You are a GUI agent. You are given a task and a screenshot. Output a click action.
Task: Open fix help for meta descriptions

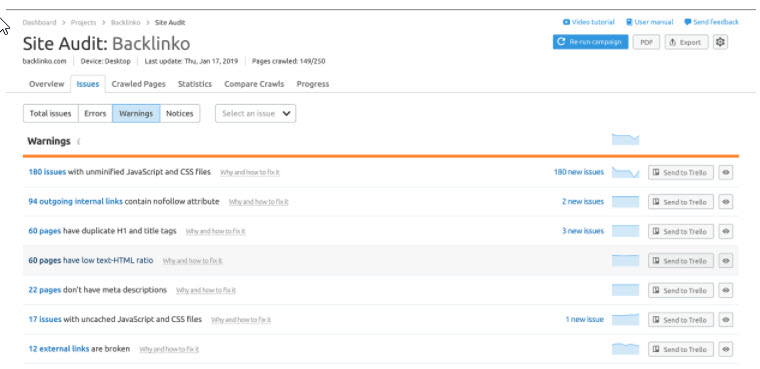point(206,290)
